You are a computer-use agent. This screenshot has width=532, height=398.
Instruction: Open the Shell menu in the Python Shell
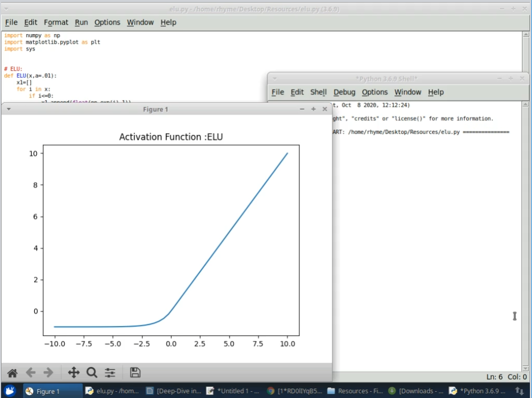(318, 92)
